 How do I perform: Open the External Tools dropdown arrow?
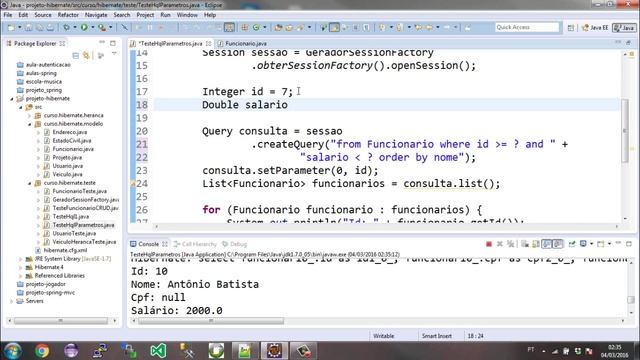(x=111, y=27)
